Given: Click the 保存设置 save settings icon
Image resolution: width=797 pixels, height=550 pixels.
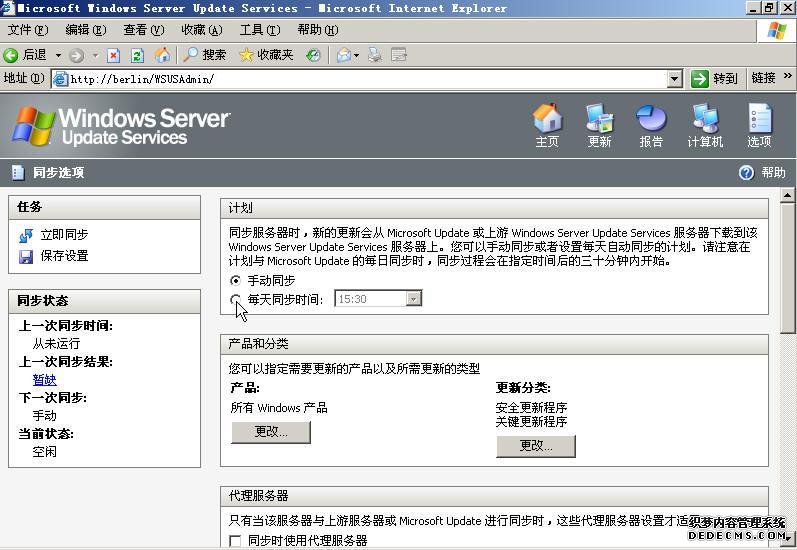Looking at the screenshot, I should 26,257.
